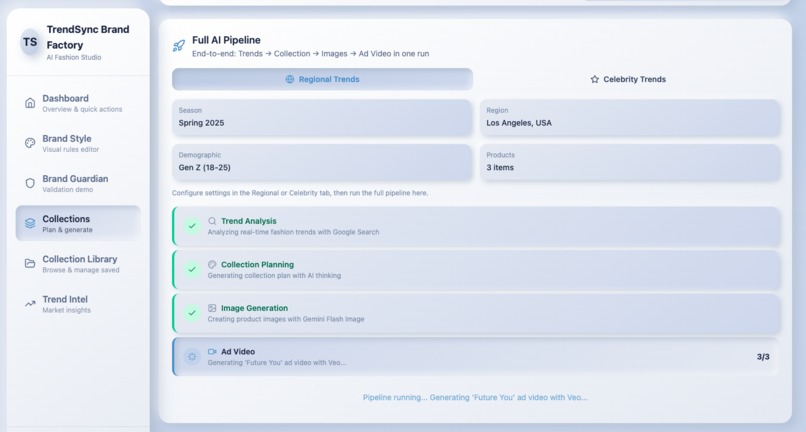The width and height of the screenshot is (806, 432).
Task: Click the Demographic field showing Gen Z (18-25)
Action: [x=322, y=162]
